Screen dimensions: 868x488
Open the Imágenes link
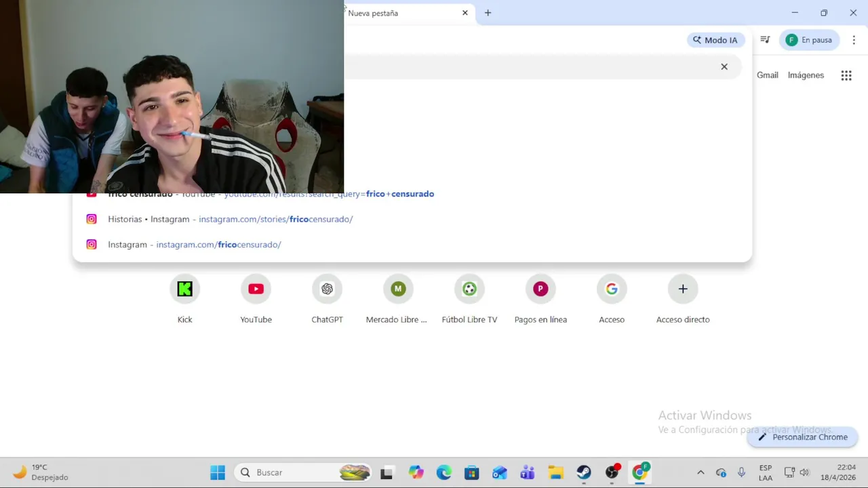(x=806, y=75)
